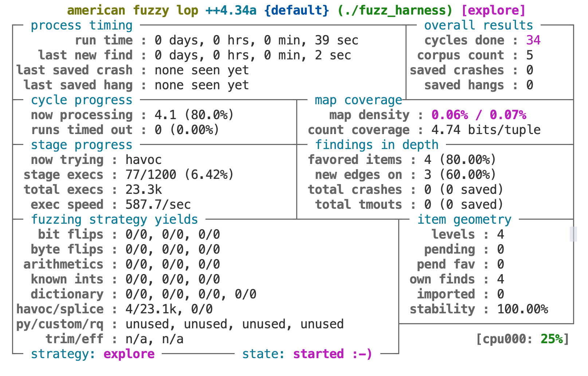Click the "item geometry" section header
Image resolution: width=588 pixels, height=376 pixels.
464,220
